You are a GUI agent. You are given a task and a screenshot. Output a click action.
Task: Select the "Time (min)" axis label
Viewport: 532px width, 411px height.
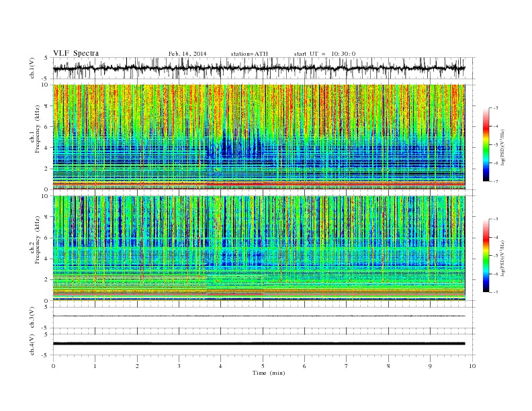[269, 373]
